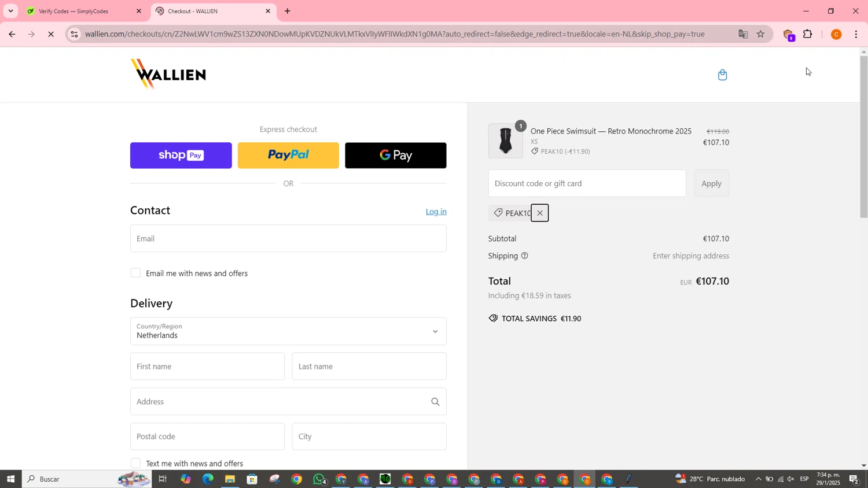
Task: Pay with Shop Pay express checkout
Action: click(x=181, y=156)
